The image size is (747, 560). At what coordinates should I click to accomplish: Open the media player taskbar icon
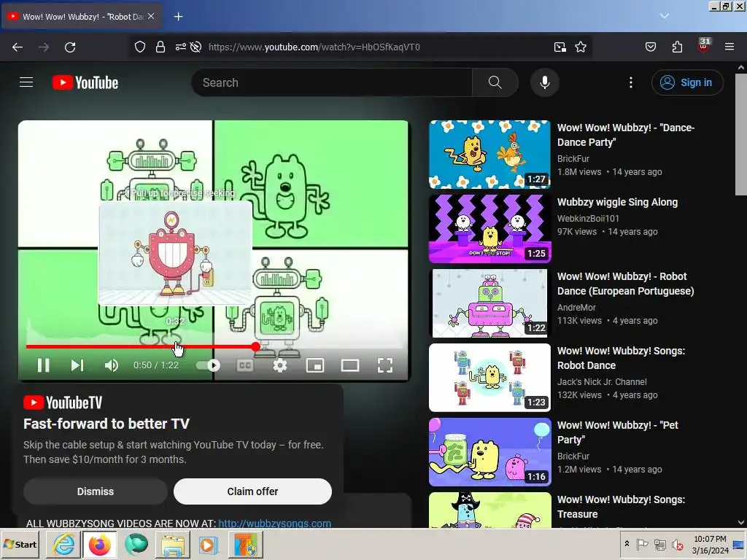[208, 544]
